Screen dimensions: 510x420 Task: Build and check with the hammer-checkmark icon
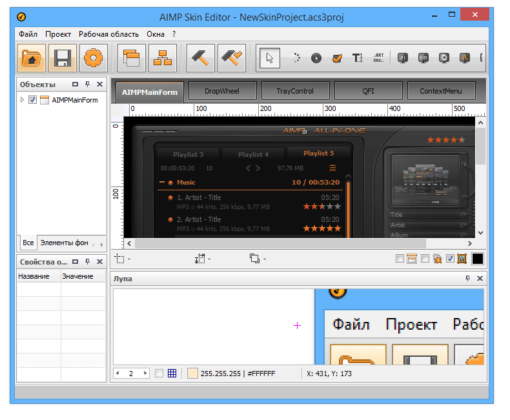point(232,58)
